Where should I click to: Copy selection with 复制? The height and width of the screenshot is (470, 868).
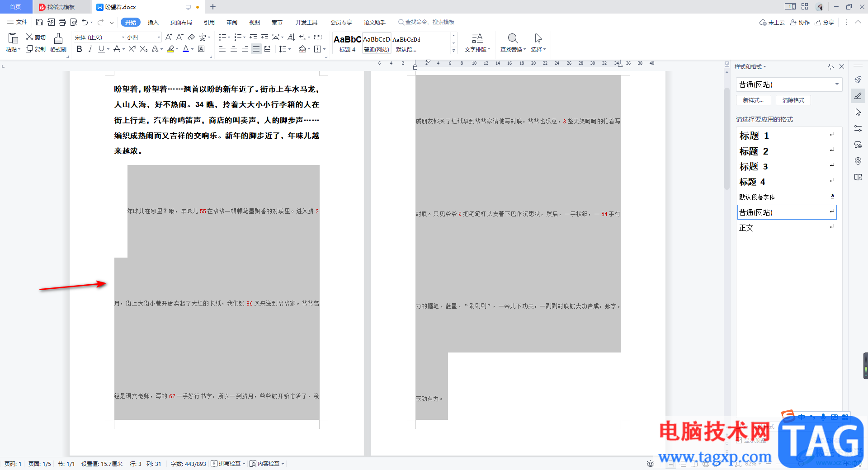click(36, 49)
